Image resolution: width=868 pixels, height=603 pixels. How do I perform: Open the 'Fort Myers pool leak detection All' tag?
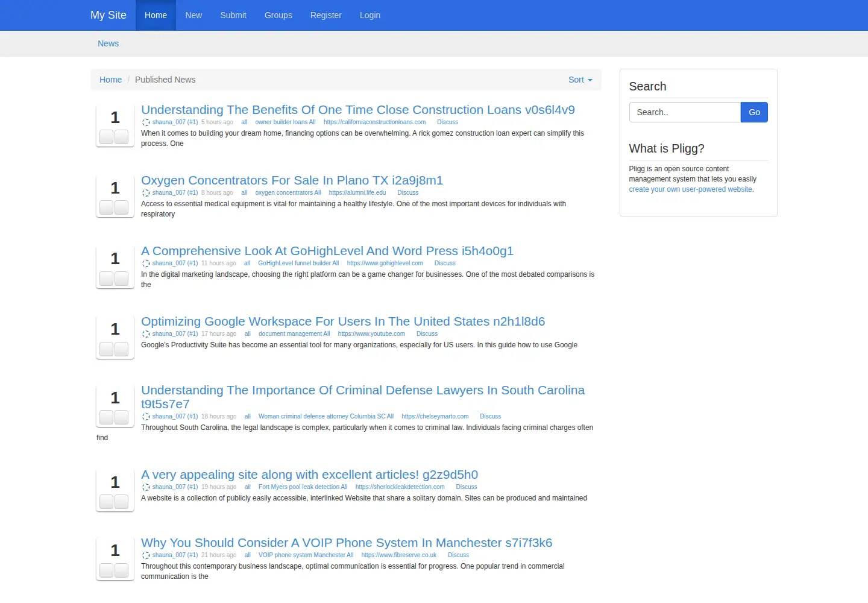pyautogui.click(x=303, y=487)
